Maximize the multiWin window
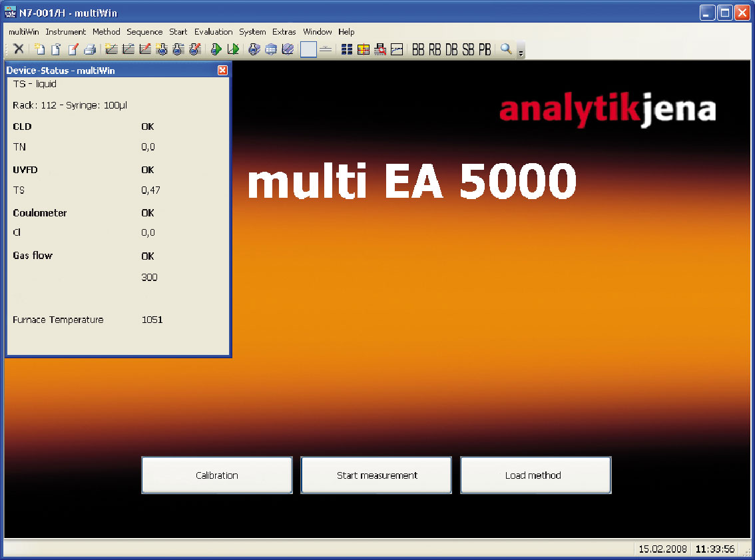Image resolution: width=755 pixels, height=560 pixels. point(724,13)
